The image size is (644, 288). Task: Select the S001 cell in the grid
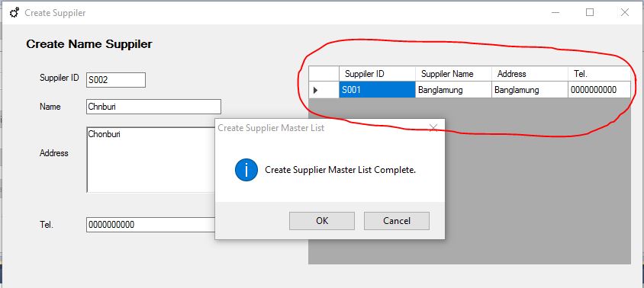click(x=377, y=90)
